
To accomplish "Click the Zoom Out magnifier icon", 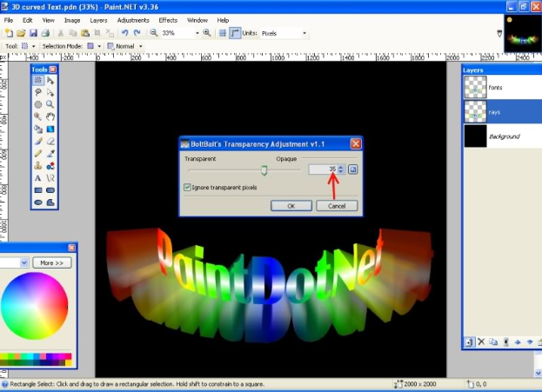I will tap(154, 33).
